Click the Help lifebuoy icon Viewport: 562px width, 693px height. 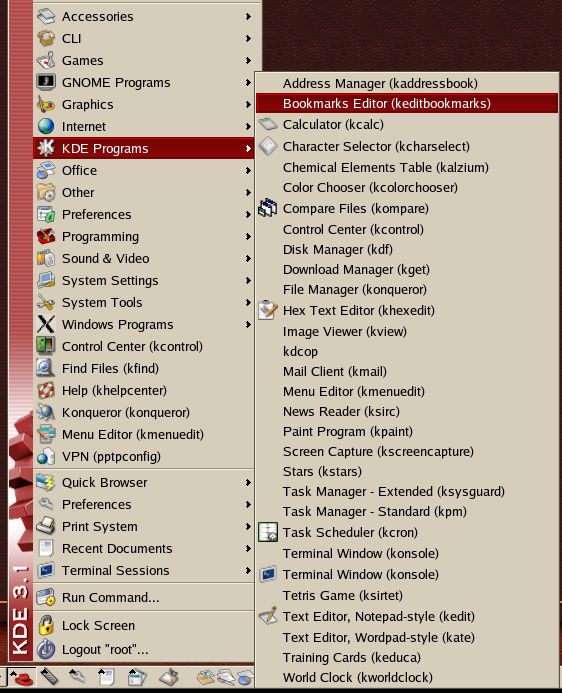46,390
